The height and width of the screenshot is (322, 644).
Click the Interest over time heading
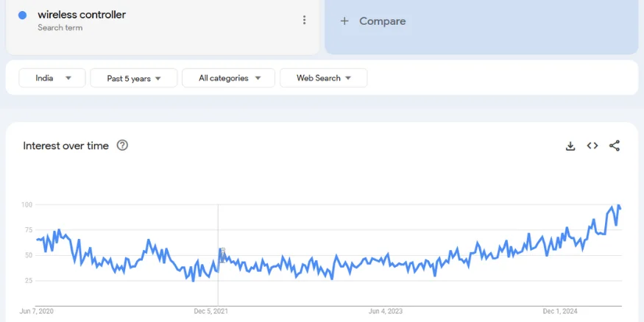pyautogui.click(x=66, y=146)
